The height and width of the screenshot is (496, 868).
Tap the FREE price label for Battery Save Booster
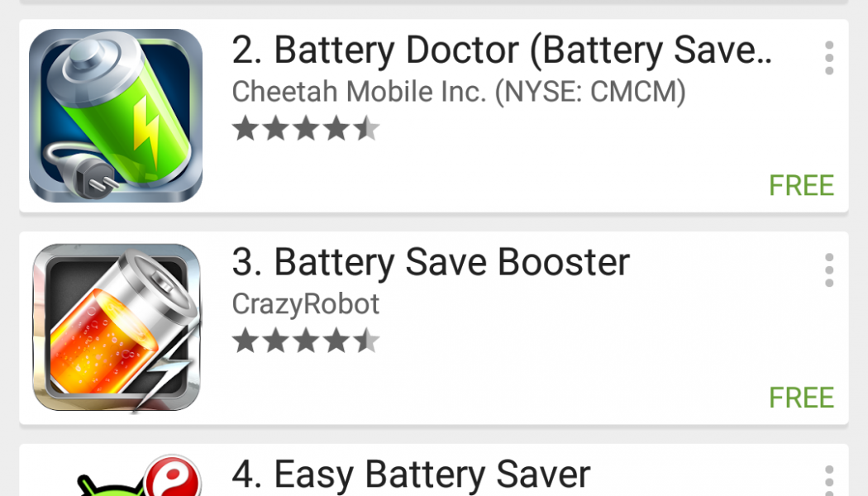[x=801, y=398]
